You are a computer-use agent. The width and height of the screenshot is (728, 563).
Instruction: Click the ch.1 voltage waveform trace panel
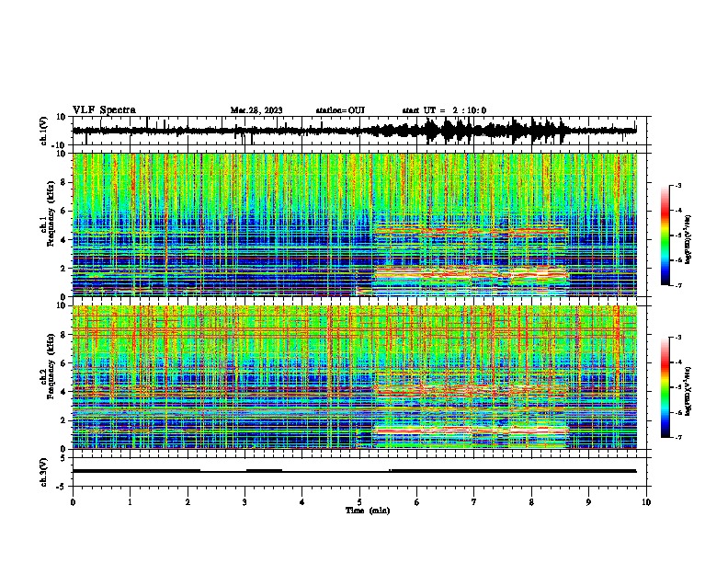point(359,131)
